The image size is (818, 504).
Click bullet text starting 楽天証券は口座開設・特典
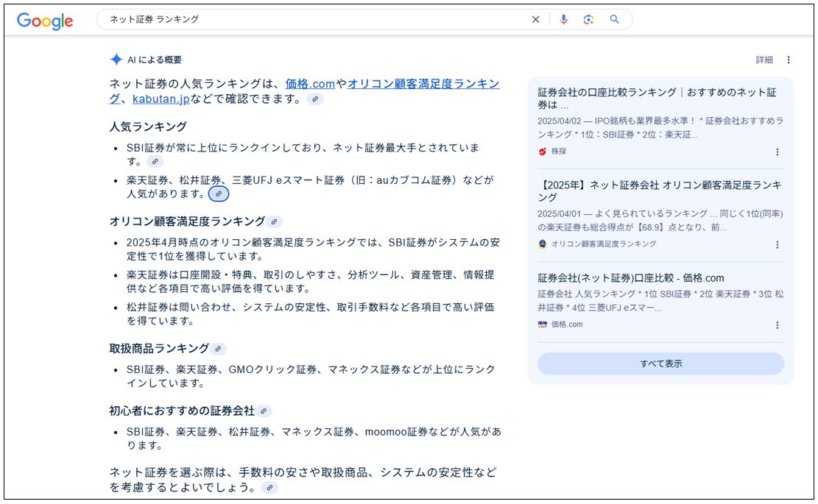311,282
